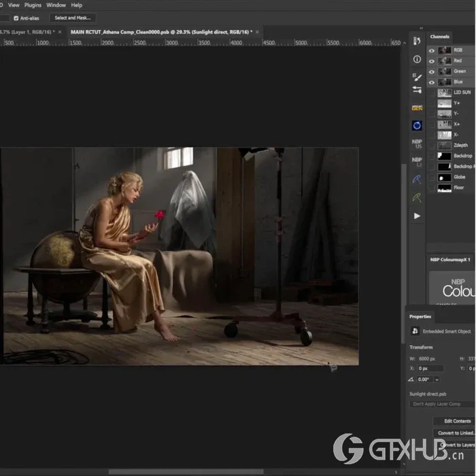Show the LID SUN channel
The image size is (476, 476).
[x=432, y=92]
